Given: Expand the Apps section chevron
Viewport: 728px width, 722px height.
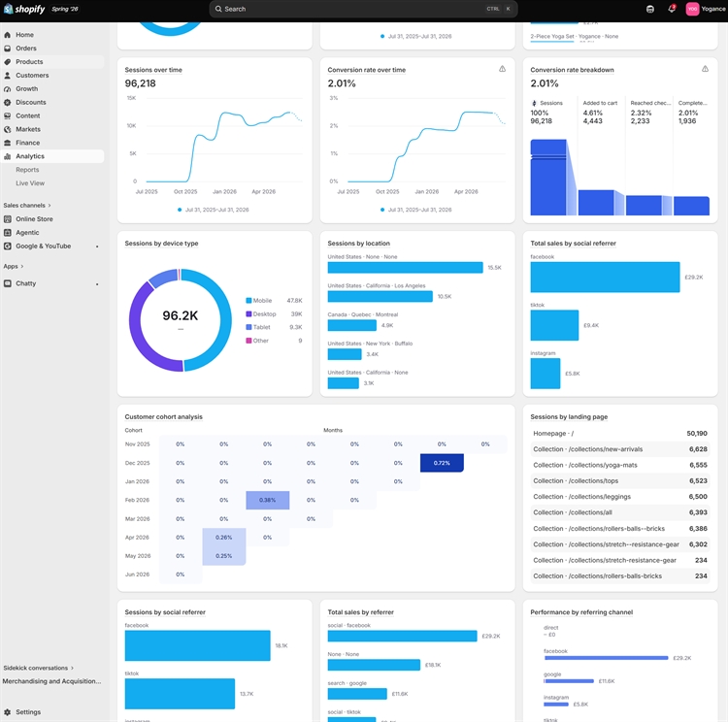Looking at the screenshot, I should click(21, 267).
